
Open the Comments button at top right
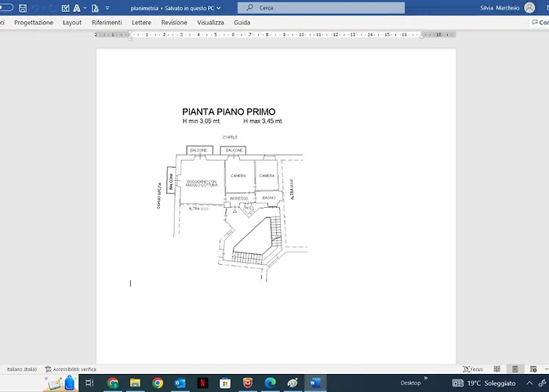pos(541,23)
